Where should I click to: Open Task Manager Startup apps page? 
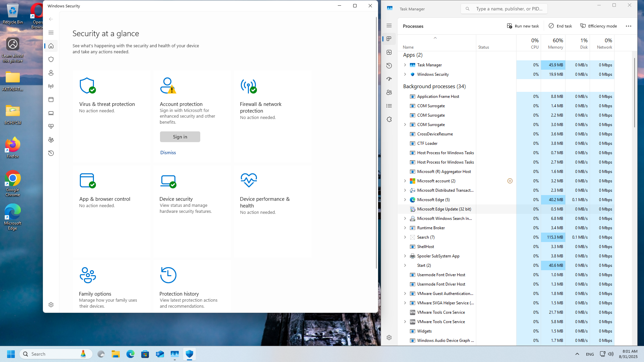(389, 79)
